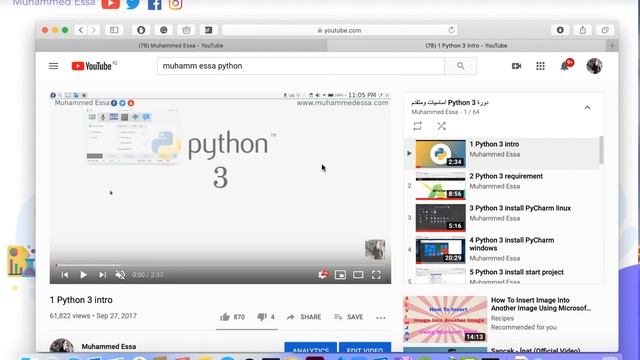The height and width of the screenshot is (360, 640).
Task: Click the YouTube icon in page header
Action: click(x=111, y=4)
